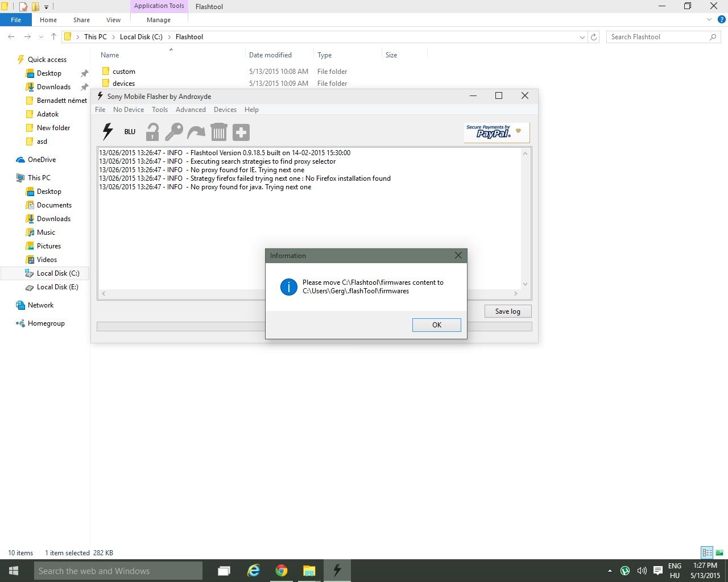Viewport: 728px width, 582px height.
Task: Open the Help menu in Flashtool
Action: [251, 110]
